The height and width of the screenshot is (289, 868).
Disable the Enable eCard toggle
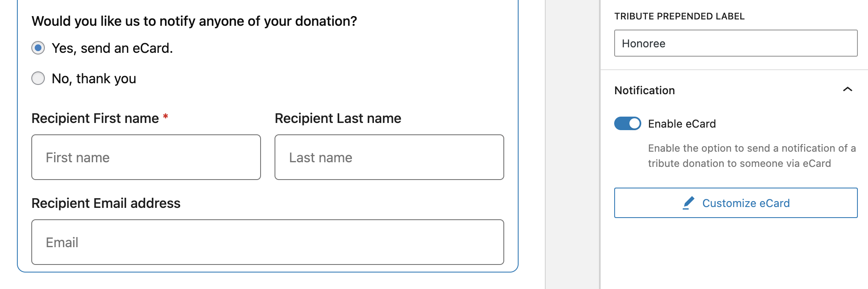click(x=628, y=124)
